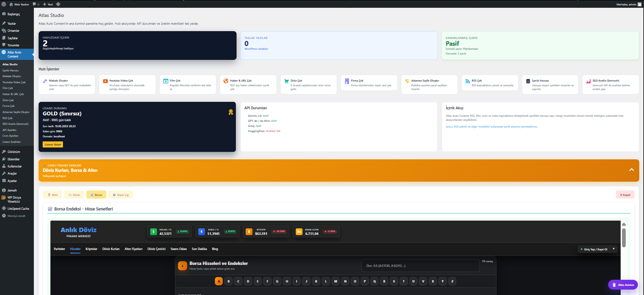Click the film icon on Film Çek card

tap(166, 81)
